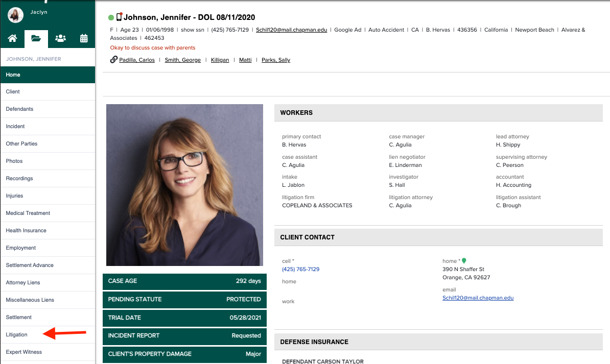Open related contact Padilla, Carlos

[136, 60]
